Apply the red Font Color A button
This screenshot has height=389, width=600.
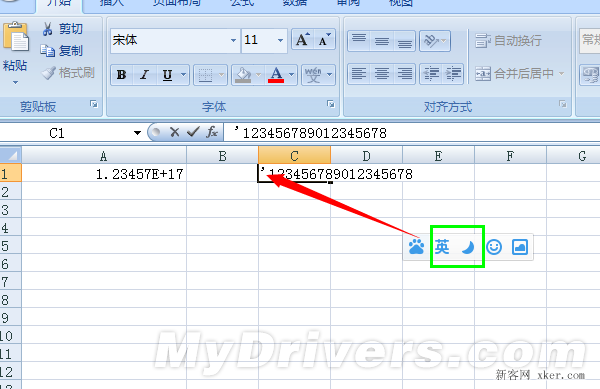[276, 75]
